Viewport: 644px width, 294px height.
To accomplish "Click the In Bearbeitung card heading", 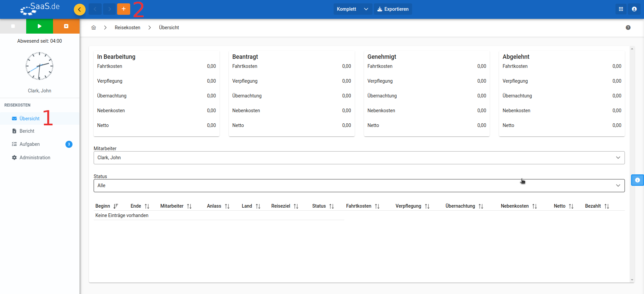I will (116, 57).
